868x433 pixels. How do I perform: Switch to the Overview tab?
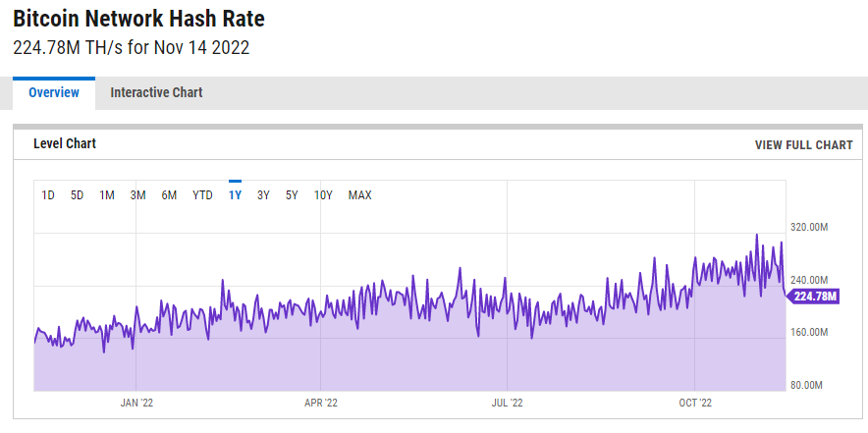coord(54,92)
